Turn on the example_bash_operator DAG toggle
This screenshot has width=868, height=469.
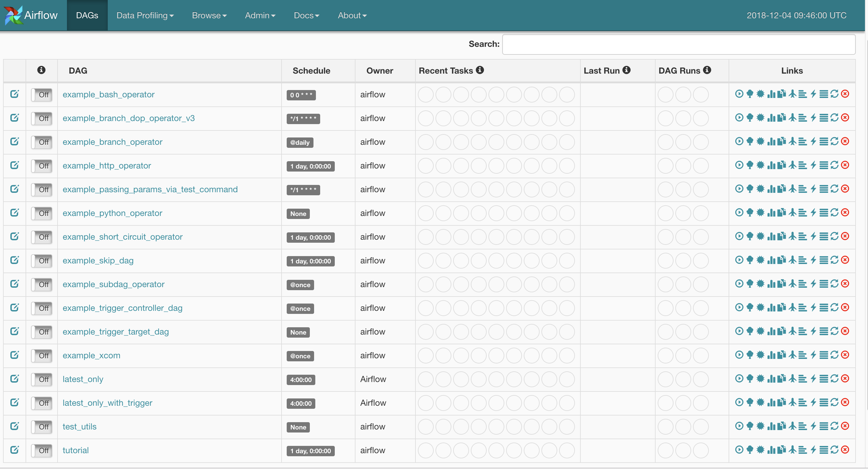click(x=42, y=95)
